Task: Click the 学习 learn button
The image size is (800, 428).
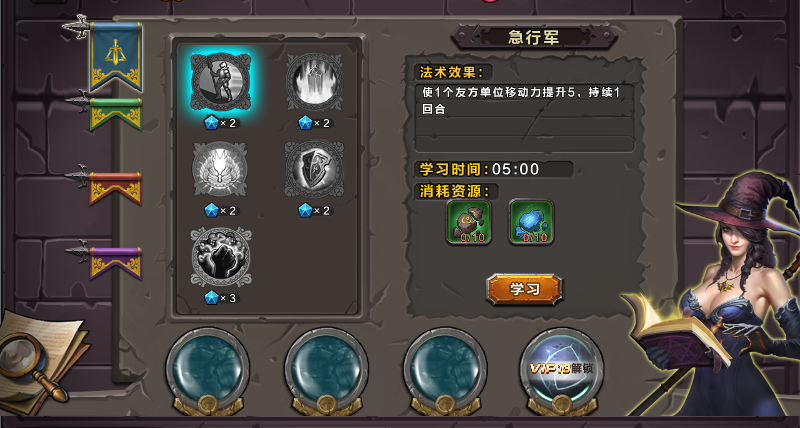Action: pos(524,289)
